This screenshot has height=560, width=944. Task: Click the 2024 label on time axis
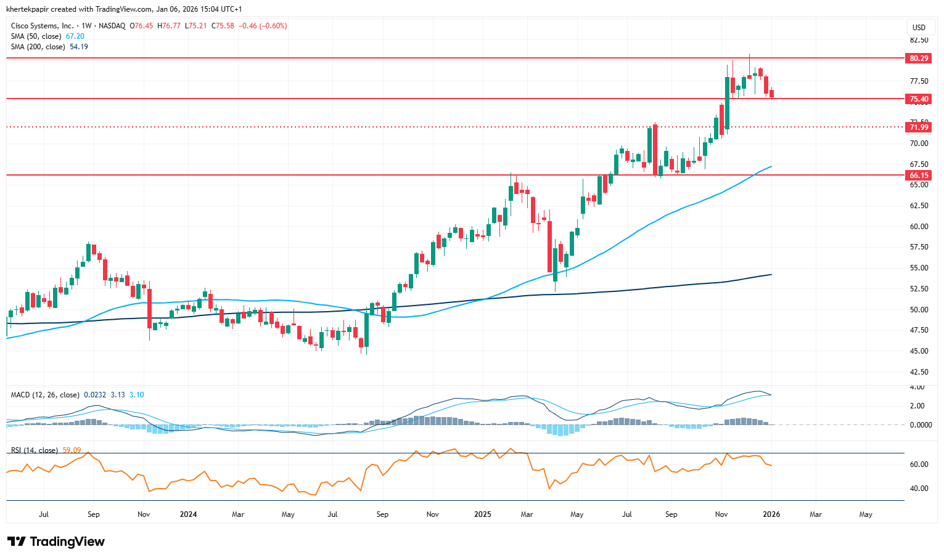188,514
